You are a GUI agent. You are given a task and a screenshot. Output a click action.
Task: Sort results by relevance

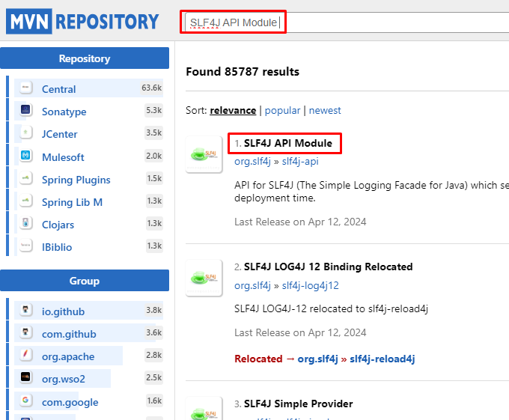[x=233, y=110]
